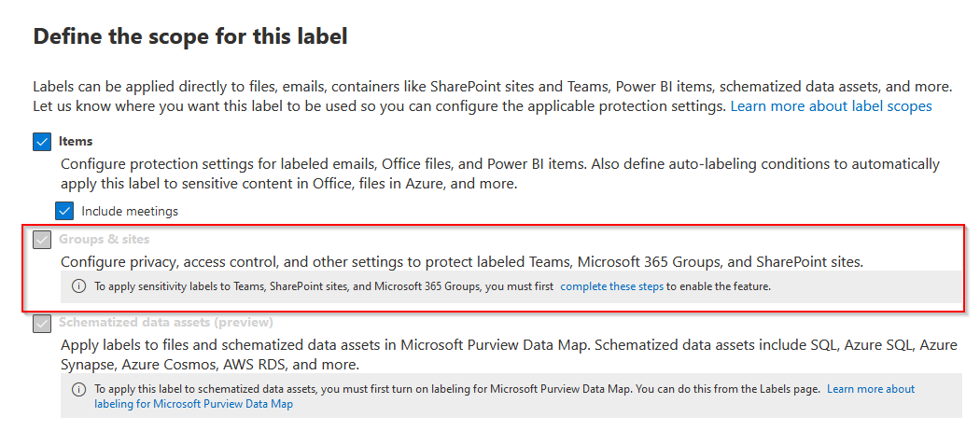
Task: Select the 'Include meetings' label text
Action: (x=130, y=211)
